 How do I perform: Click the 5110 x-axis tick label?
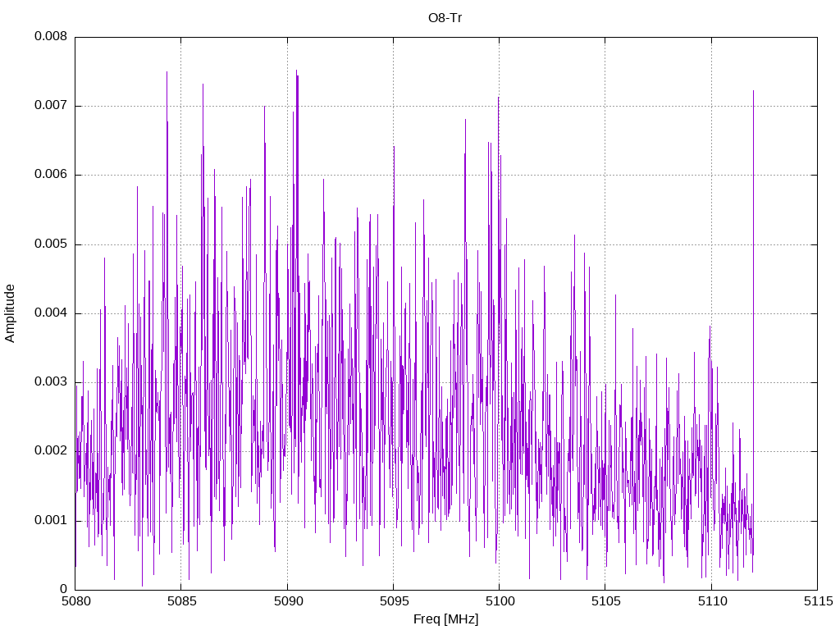coord(712,601)
